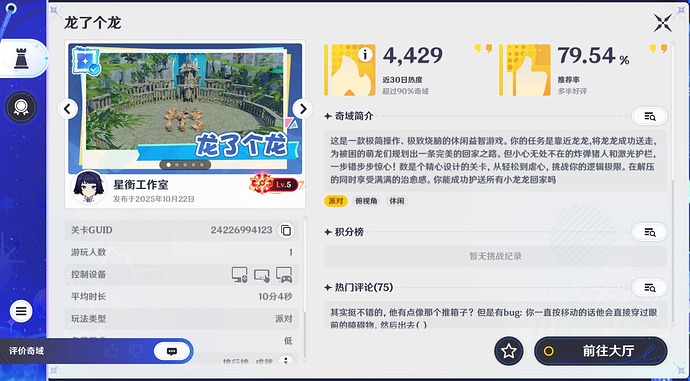Click the 4,429 heat value
This screenshot has height=381, width=690.
coord(413,56)
